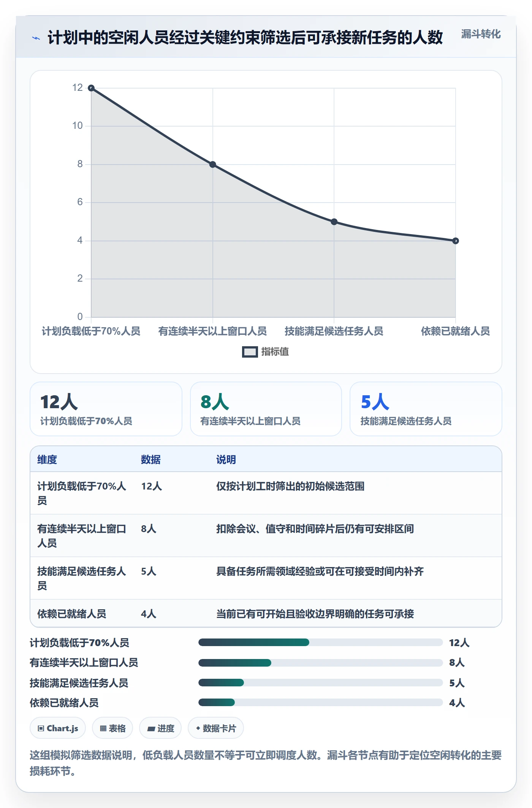Click the 表格 chip
The width and height of the screenshot is (532, 808).
point(112,728)
